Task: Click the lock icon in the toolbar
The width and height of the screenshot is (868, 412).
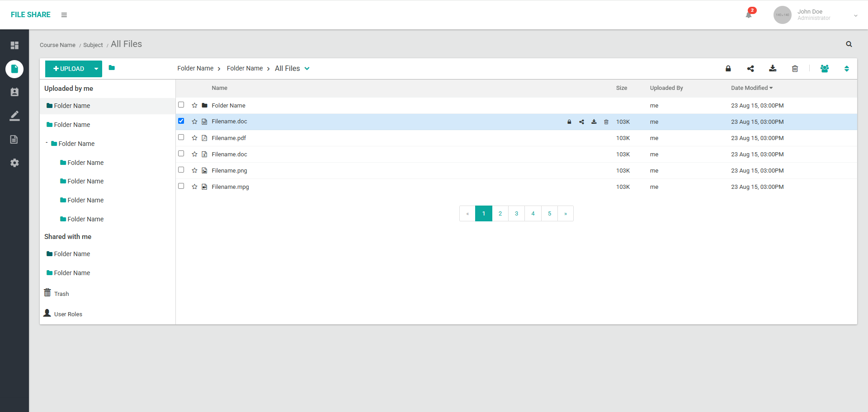Action: (x=728, y=69)
